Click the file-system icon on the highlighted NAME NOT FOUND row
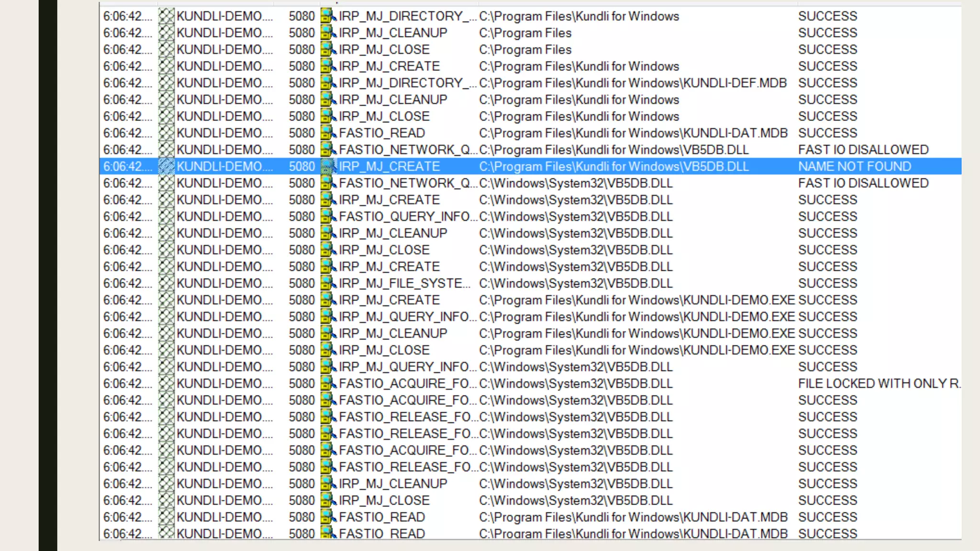Image resolution: width=980 pixels, height=551 pixels. [328, 166]
